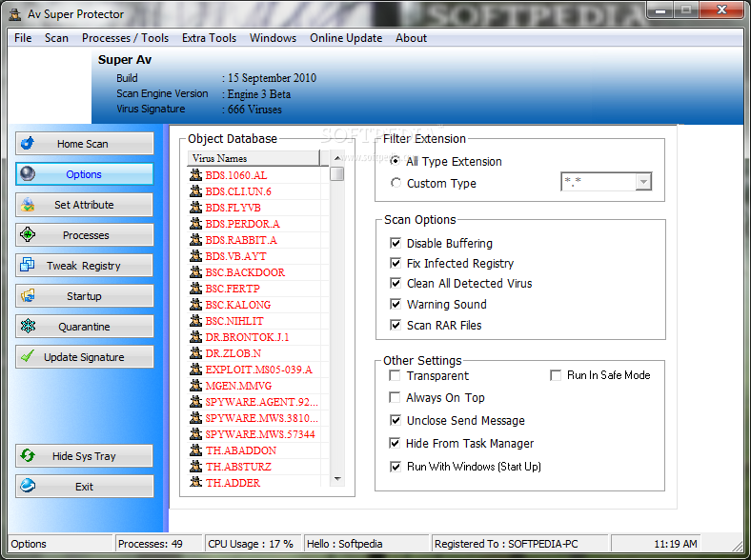
Task: Click the Tweak Registry icon
Action: click(28, 265)
